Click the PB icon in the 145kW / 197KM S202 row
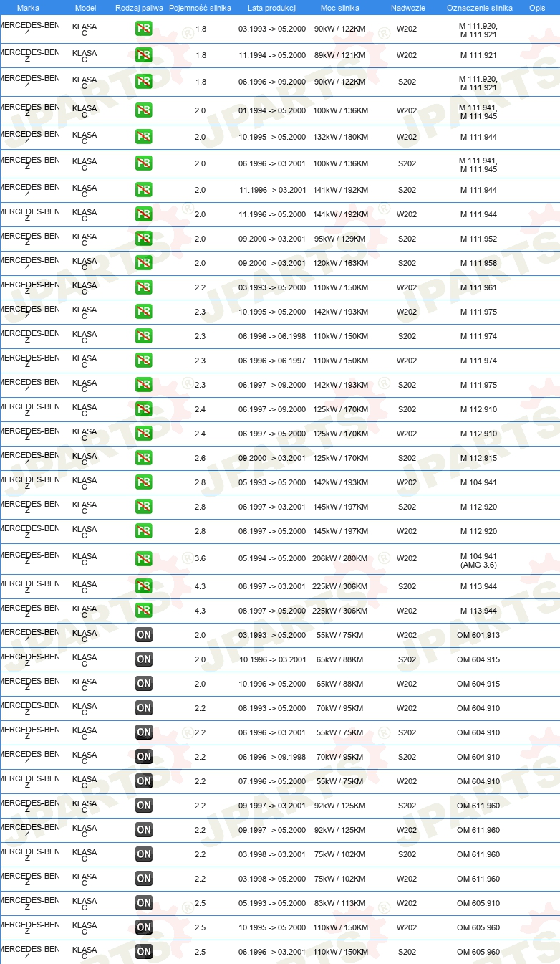This screenshot has width=560, height=964. pyautogui.click(x=144, y=507)
